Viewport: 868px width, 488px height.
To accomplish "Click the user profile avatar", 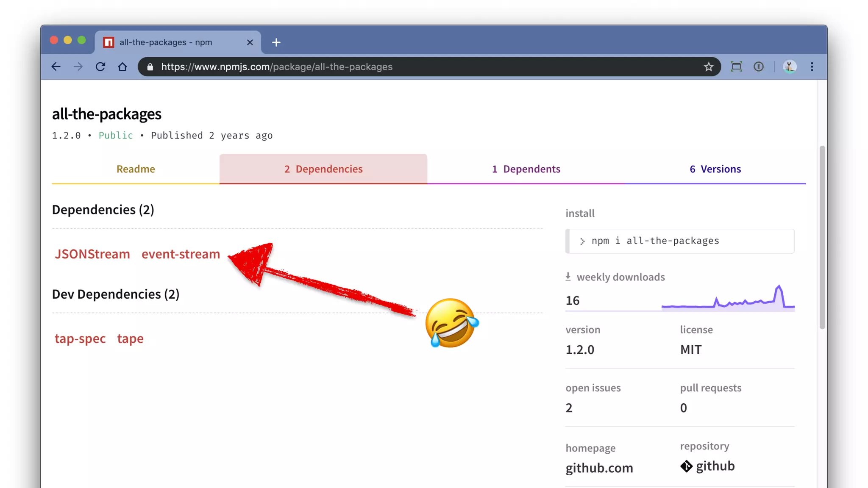I will [x=790, y=67].
